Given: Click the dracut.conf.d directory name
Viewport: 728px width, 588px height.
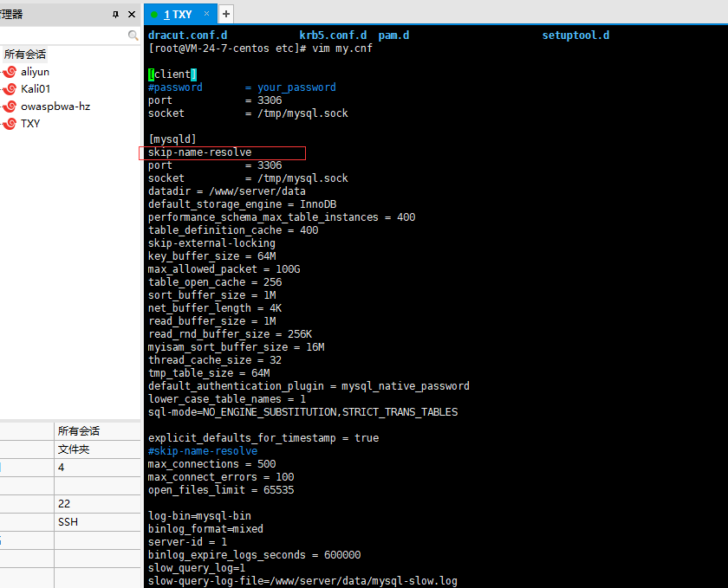Looking at the screenshot, I should click(x=187, y=36).
